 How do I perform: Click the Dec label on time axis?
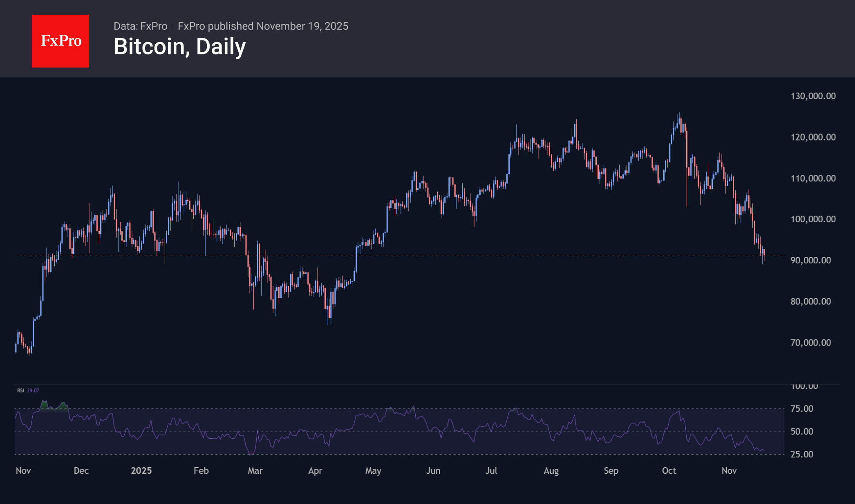(x=81, y=471)
